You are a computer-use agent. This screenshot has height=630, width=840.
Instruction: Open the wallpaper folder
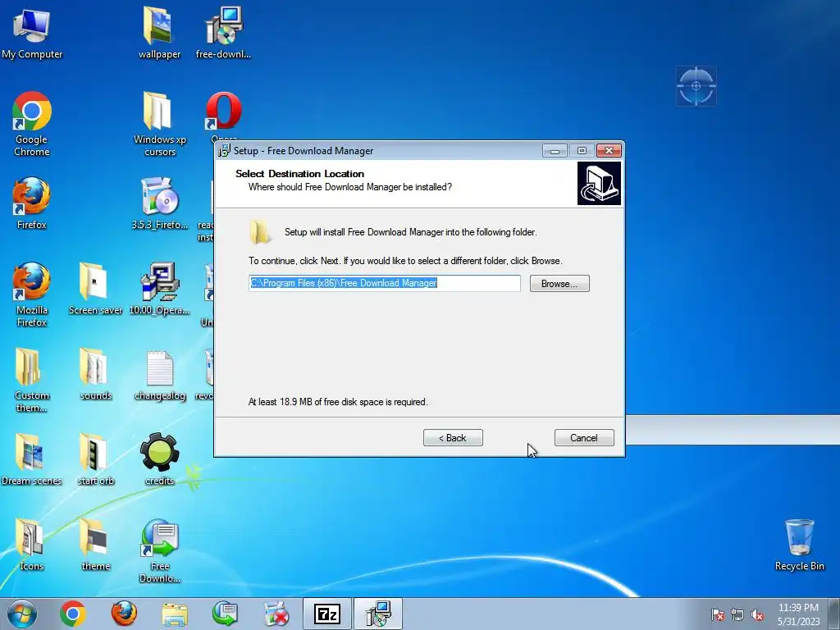[x=159, y=33]
